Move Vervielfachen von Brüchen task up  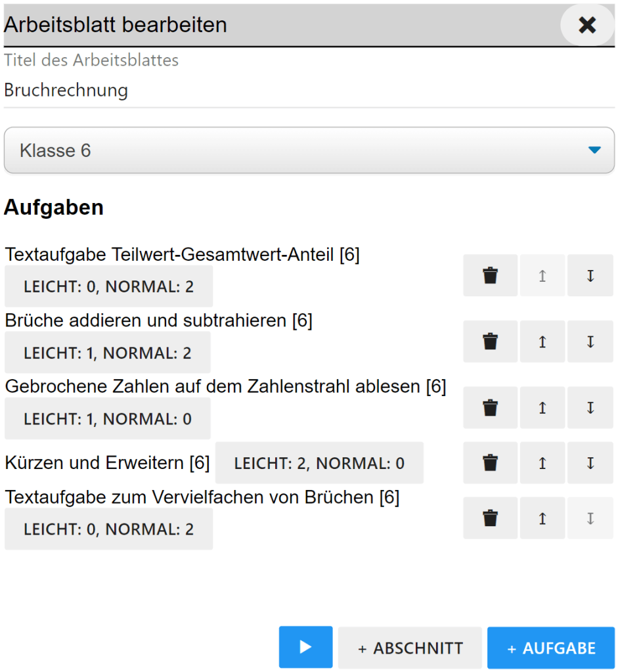tap(542, 518)
